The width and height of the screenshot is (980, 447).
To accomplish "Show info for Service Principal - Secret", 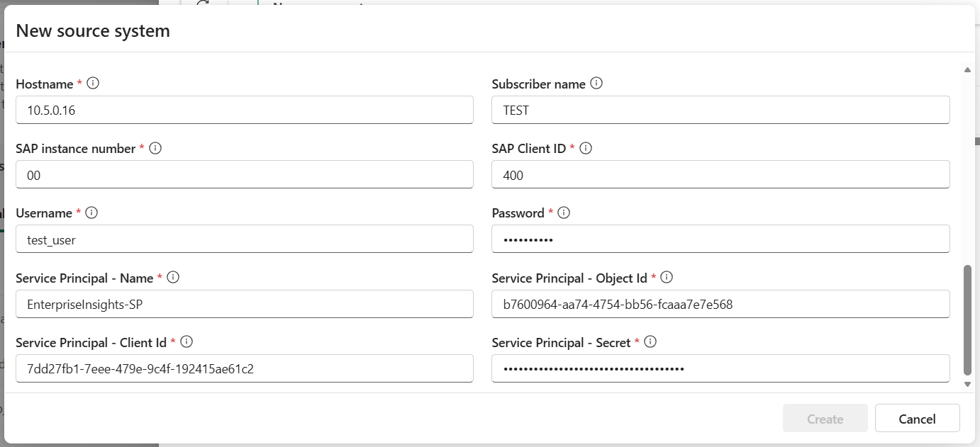I will (650, 342).
